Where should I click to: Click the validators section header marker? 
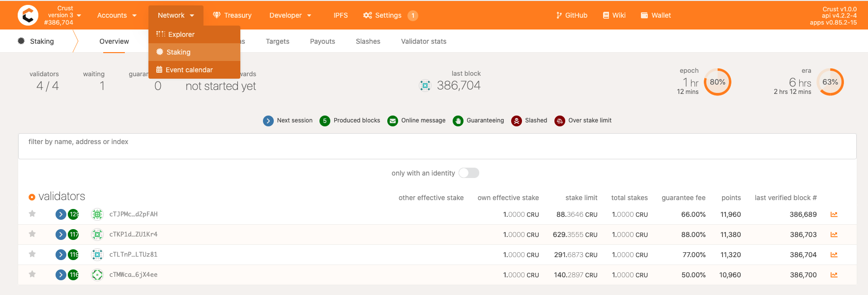click(32, 197)
